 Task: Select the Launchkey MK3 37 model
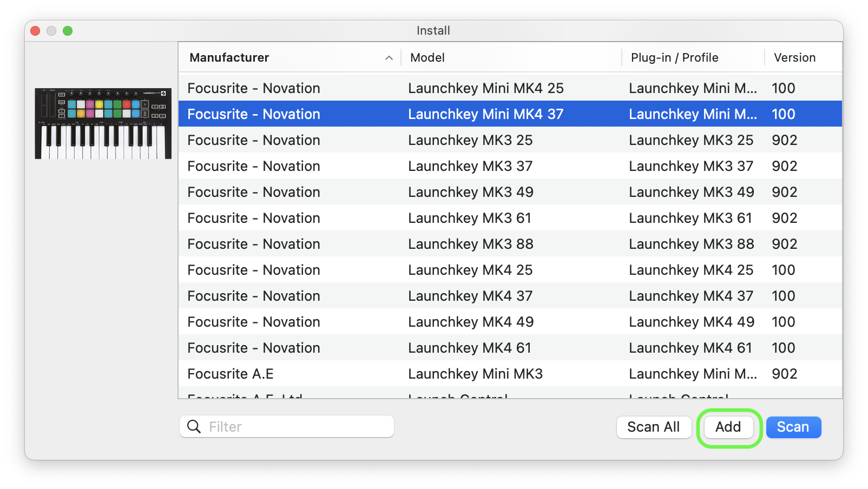470,166
